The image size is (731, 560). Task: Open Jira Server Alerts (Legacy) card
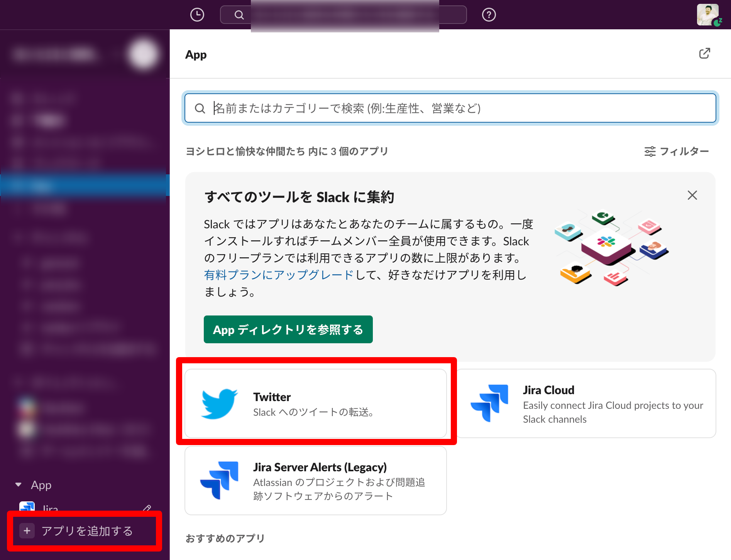316,481
